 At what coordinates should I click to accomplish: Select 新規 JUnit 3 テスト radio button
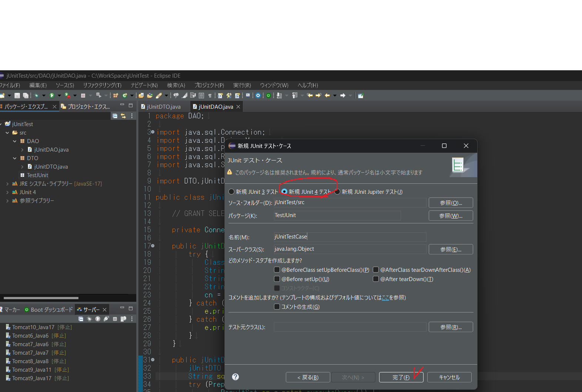[x=231, y=192]
